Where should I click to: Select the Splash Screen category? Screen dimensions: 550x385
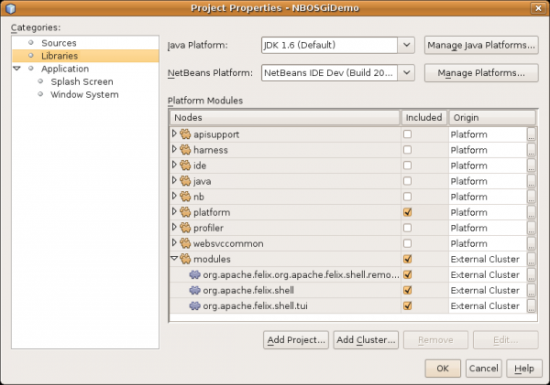[x=82, y=82]
